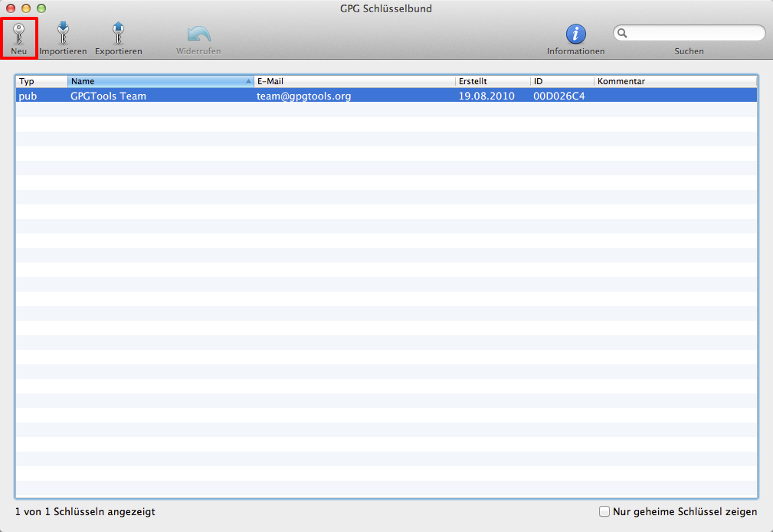773x532 pixels.
Task: Sort by the Typ column header
Action: (x=41, y=81)
